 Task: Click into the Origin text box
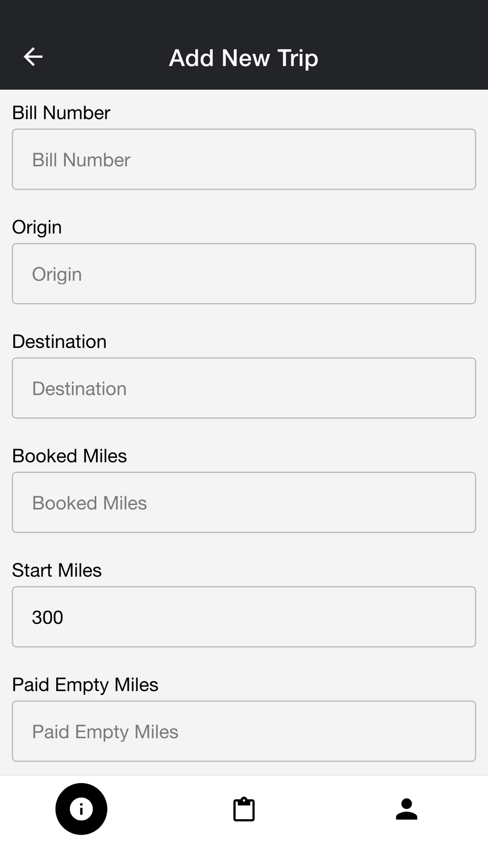[x=244, y=273]
